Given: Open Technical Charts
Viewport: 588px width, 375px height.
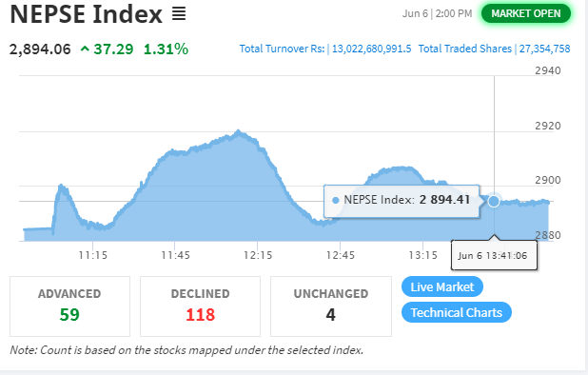Looking at the screenshot, I should tap(457, 312).
